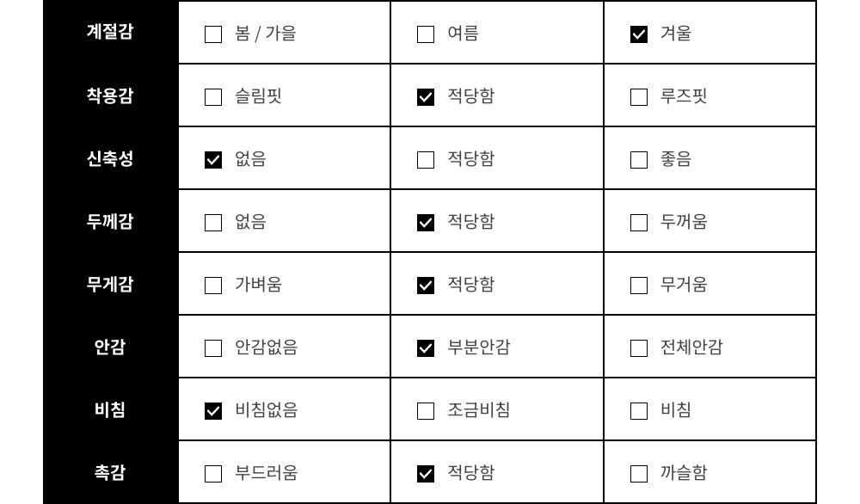Uncheck the 부분안감 checkbox
This screenshot has width=860, height=504.
(x=426, y=348)
